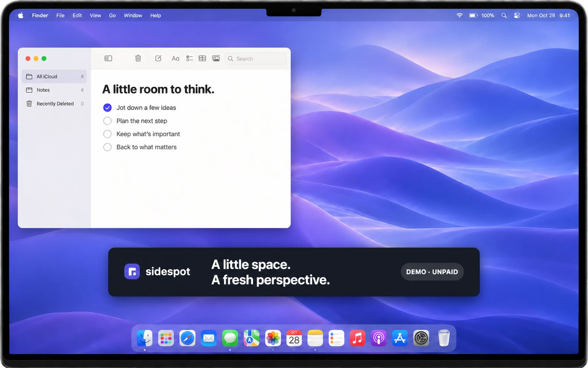Open the App Store from the Dock
This screenshot has height=368, width=588.
coord(400,338)
